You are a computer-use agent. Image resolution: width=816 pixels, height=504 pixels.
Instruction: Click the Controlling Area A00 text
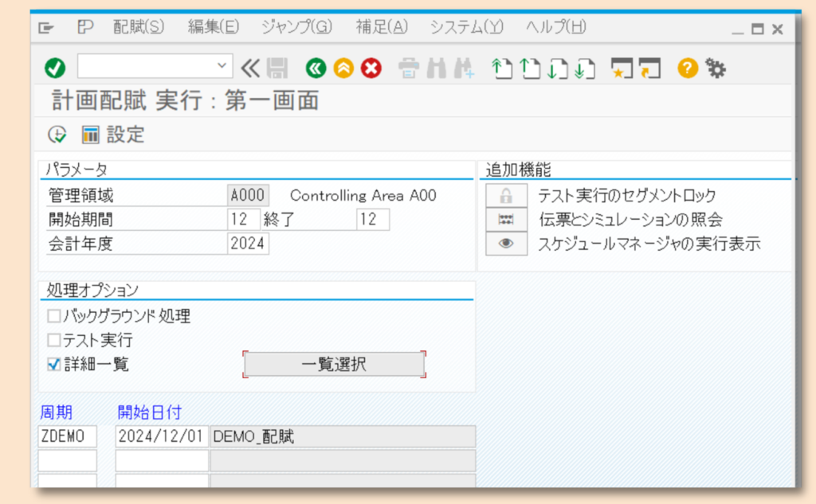coord(363,196)
